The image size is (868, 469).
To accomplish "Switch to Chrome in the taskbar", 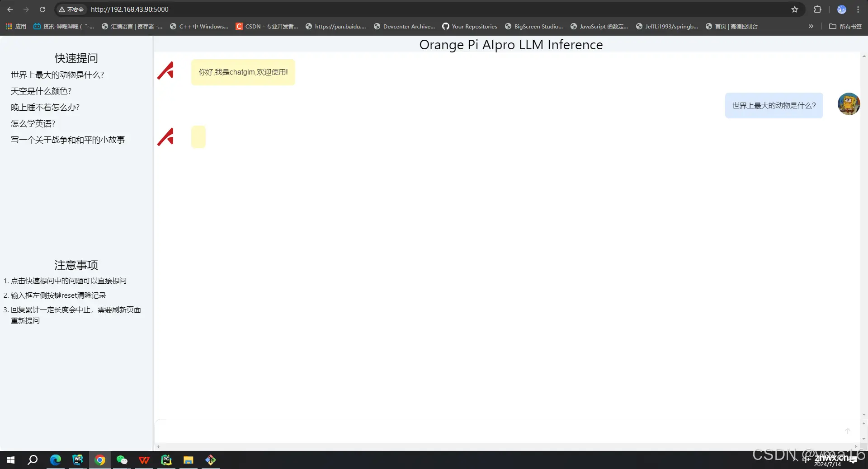I will [100, 460].
